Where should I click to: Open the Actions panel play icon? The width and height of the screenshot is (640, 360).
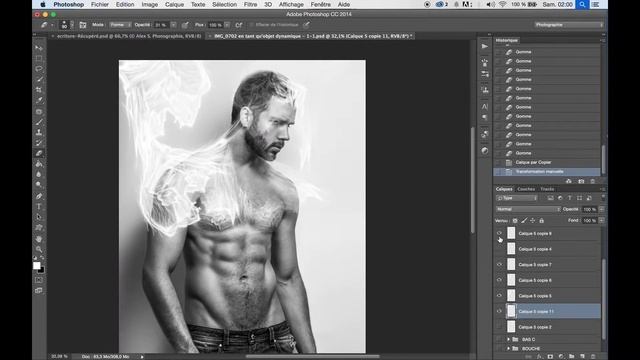(x=484, y=47)
